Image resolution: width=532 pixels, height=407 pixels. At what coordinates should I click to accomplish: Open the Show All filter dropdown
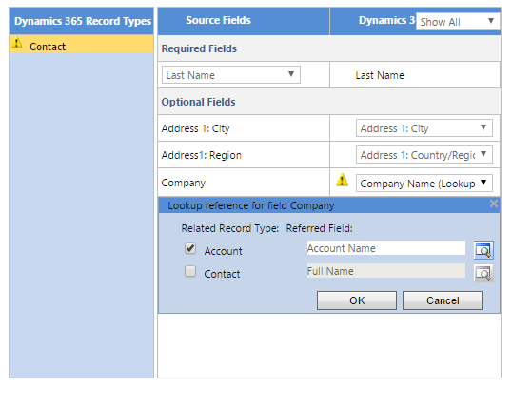pos(457,22)
